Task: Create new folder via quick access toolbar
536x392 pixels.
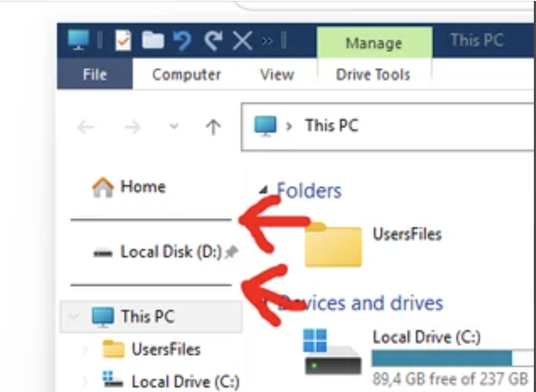Action: [153, 40]
